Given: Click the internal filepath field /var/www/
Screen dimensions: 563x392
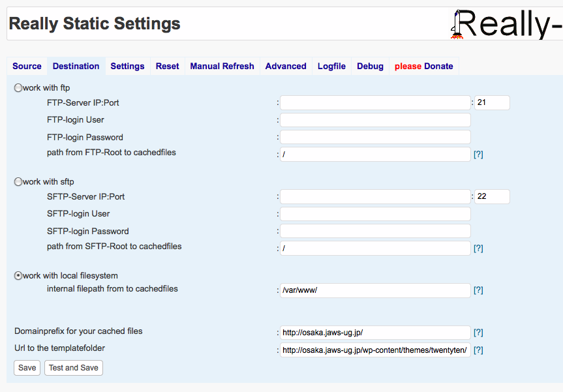Looking at the screenshot, I should coord(375,290).
